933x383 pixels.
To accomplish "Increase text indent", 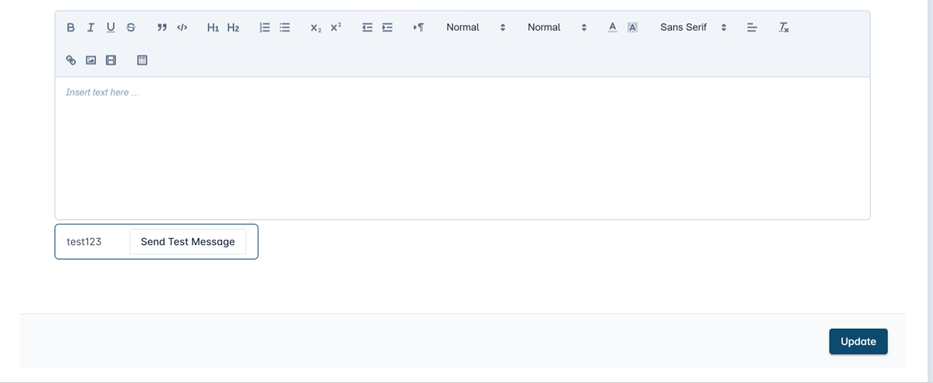I will click(387, 27).
